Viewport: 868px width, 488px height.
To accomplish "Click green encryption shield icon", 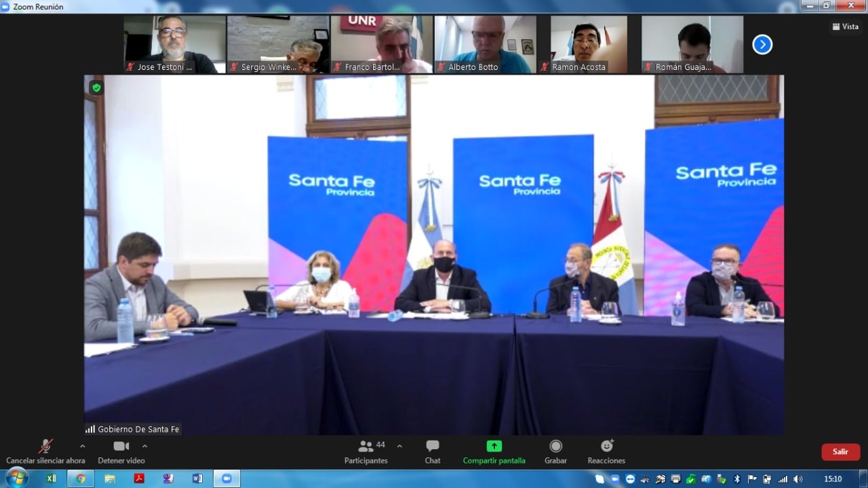I will (96, 88).
